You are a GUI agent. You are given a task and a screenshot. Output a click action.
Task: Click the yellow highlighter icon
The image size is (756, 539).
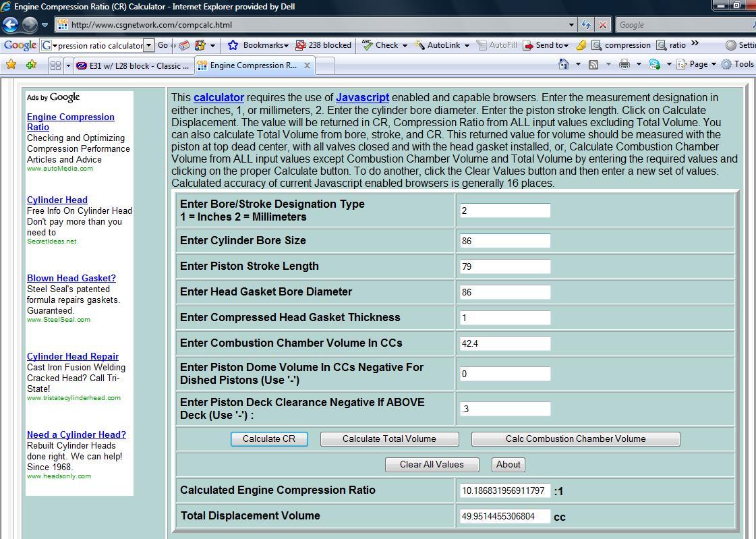[581, 45]
